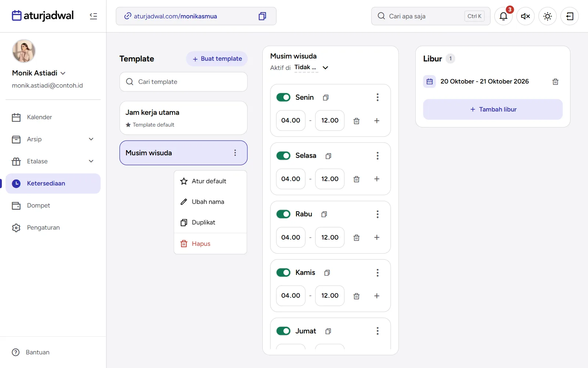Screen dimensions: 588x368
Task: Click the Cari apa saja search box
Action: coord(431,16)
